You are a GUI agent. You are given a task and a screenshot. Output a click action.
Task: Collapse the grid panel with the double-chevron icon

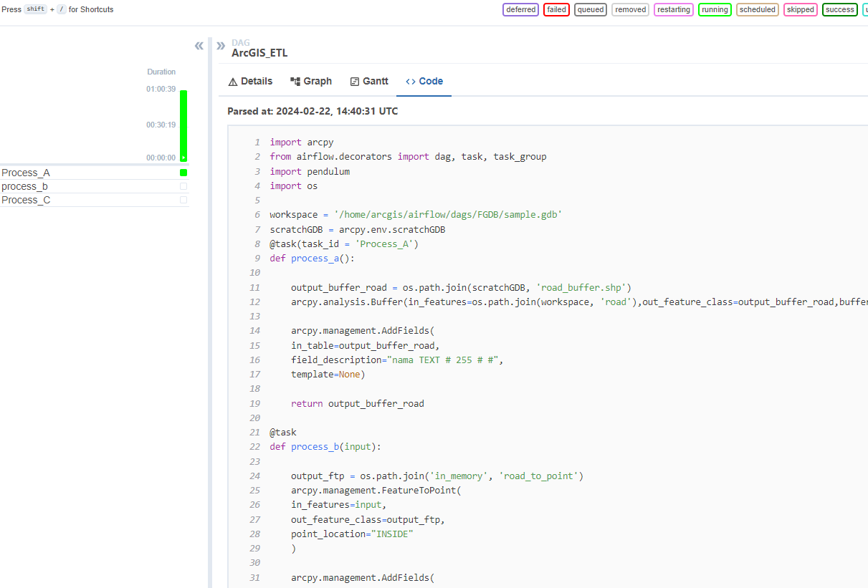tap(199, 45)
